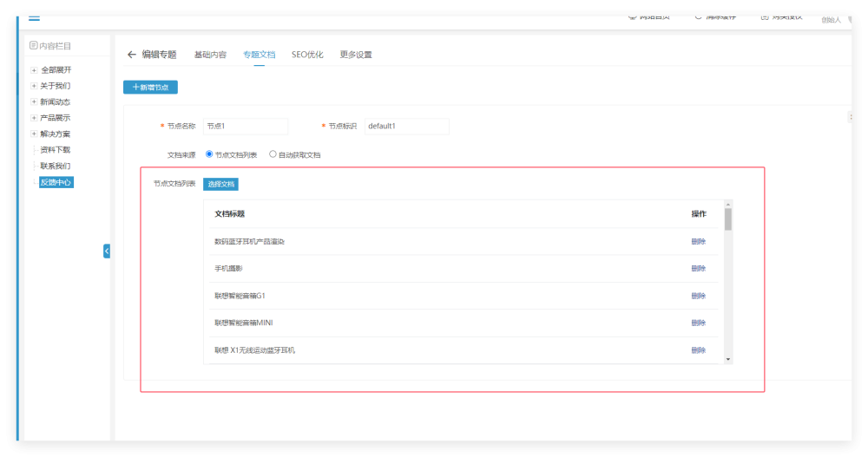Switch to the 专题文档 tab
Screen dimensions: 868x457
click(259, 55)
